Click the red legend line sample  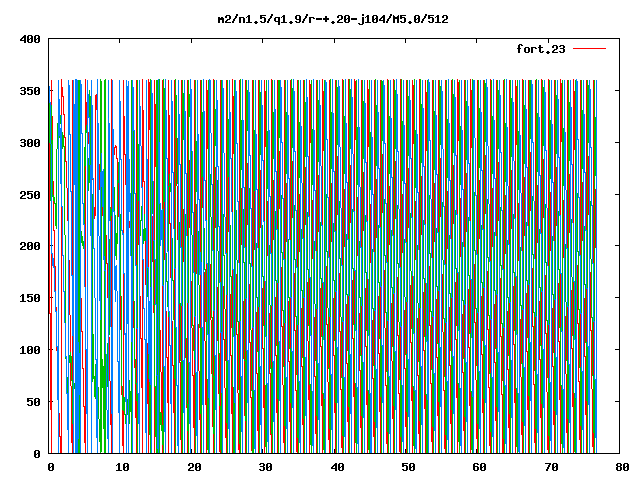pos(589,49)
